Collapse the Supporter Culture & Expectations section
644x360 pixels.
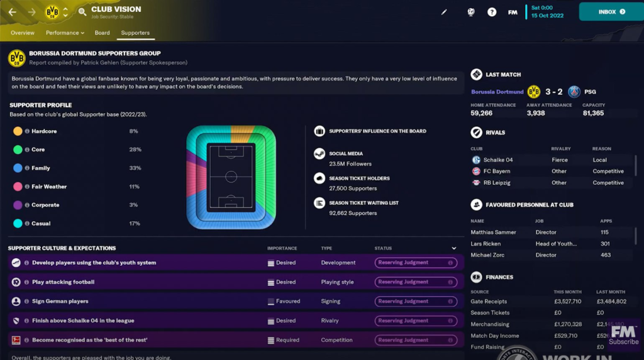(x=454, y=248)
